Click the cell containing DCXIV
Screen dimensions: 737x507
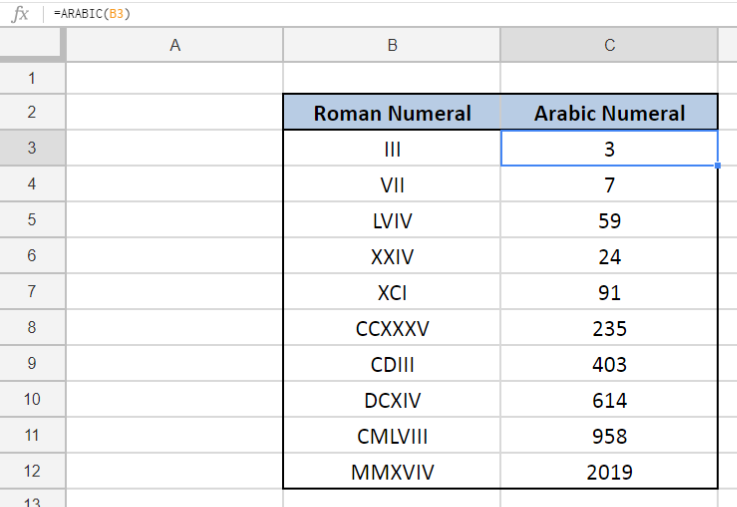click(392, 401)
